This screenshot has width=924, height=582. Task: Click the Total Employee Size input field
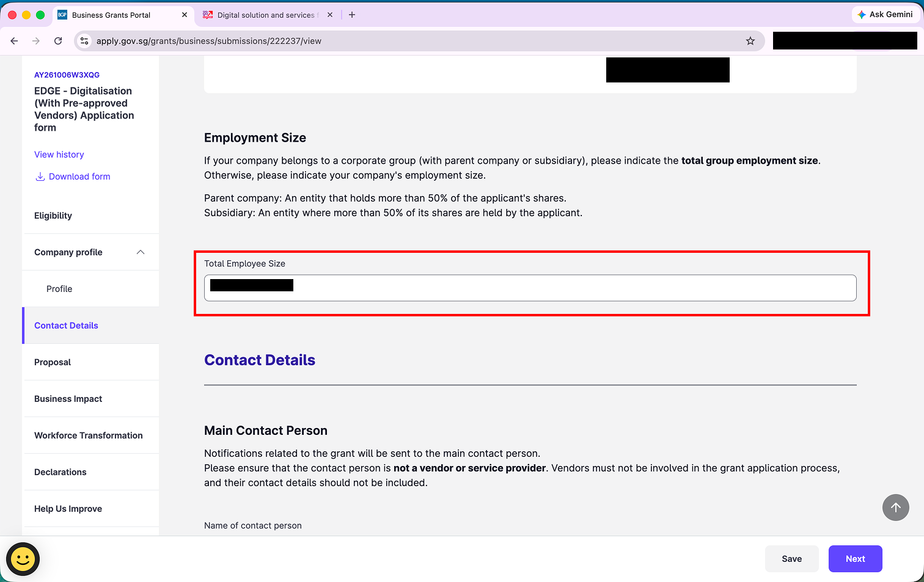click(x=530, y=288)
